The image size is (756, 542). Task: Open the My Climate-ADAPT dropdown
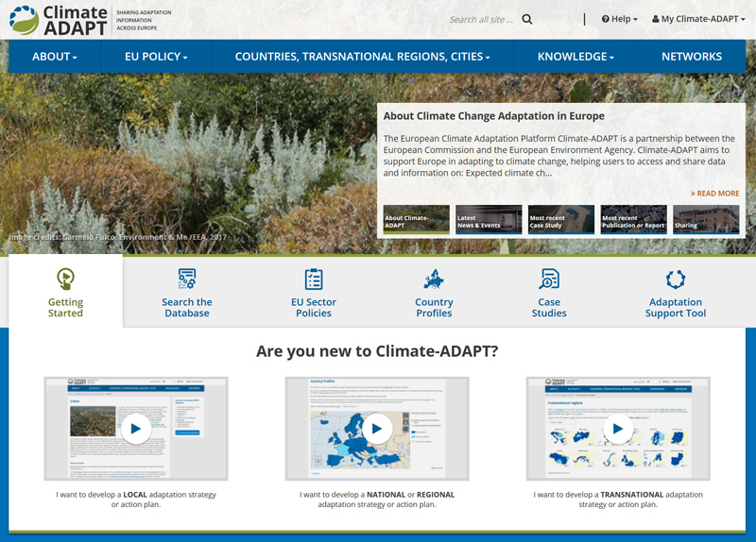pyautogui.click(x=698, y=19)
